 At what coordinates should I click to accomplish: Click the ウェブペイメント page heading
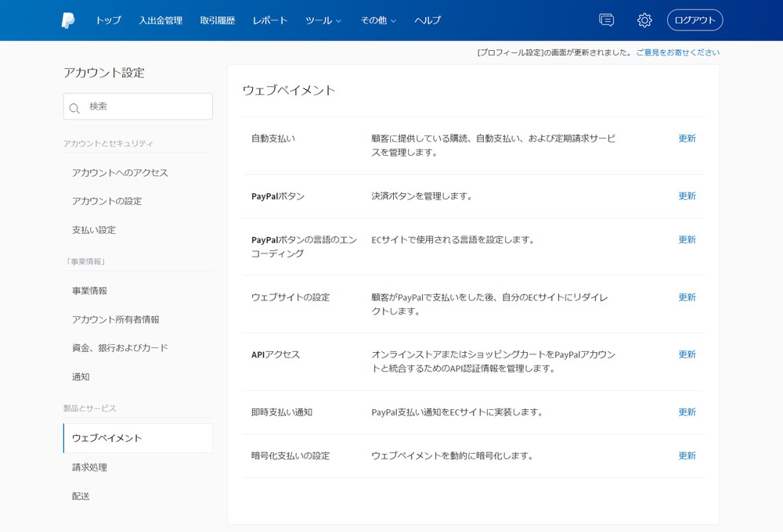(289, 90)
